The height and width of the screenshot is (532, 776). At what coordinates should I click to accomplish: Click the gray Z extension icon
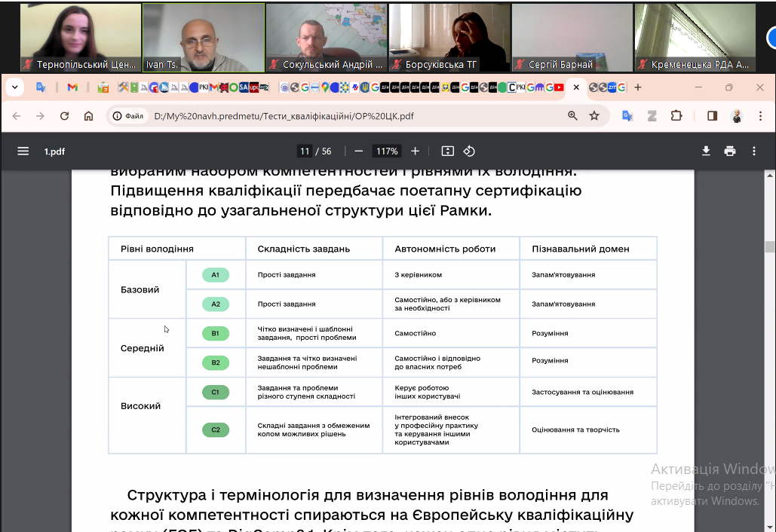click(652, 116)
